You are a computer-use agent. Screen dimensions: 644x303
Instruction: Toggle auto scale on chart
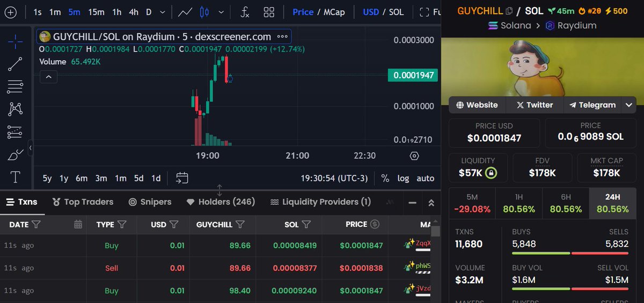coord(426,178)
